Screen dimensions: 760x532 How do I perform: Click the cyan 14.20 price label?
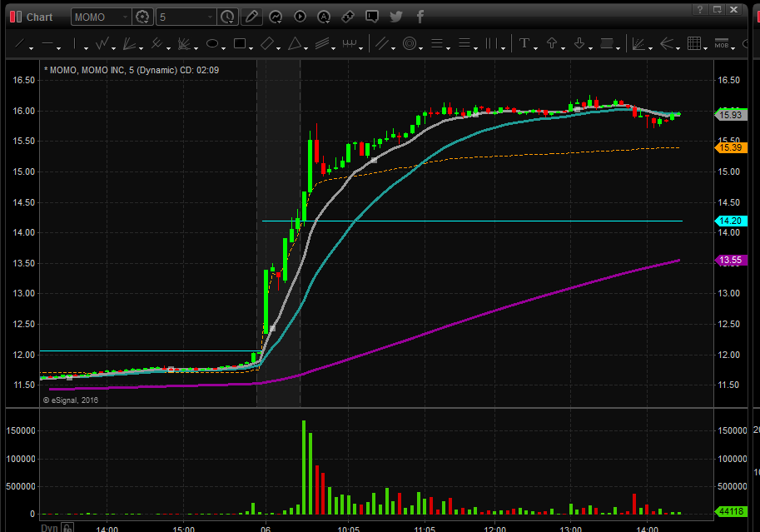tap(731, 221)
